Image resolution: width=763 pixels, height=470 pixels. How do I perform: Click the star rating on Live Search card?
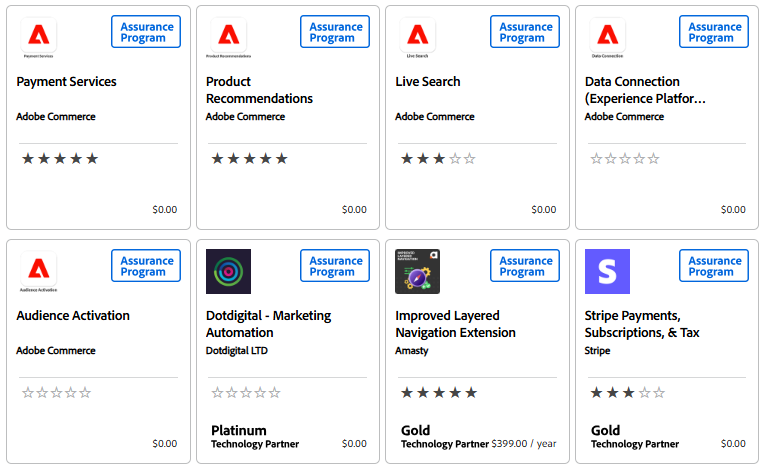tap(438, 159)
